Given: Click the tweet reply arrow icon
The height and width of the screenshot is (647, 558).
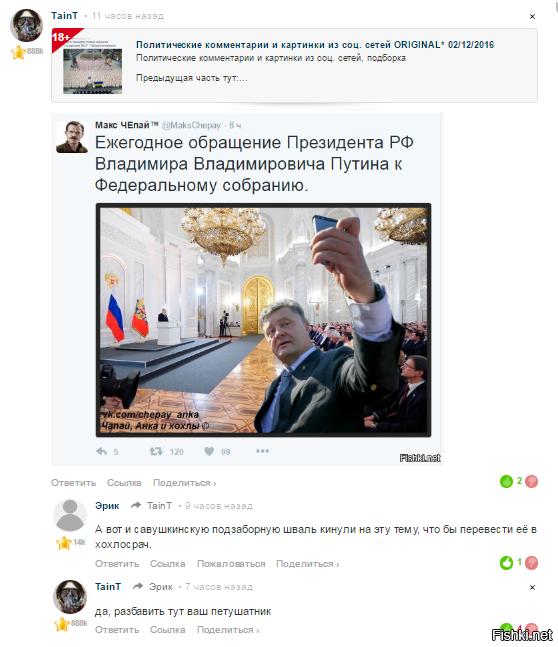Looking at the screenshot, I should coord(102,451).
